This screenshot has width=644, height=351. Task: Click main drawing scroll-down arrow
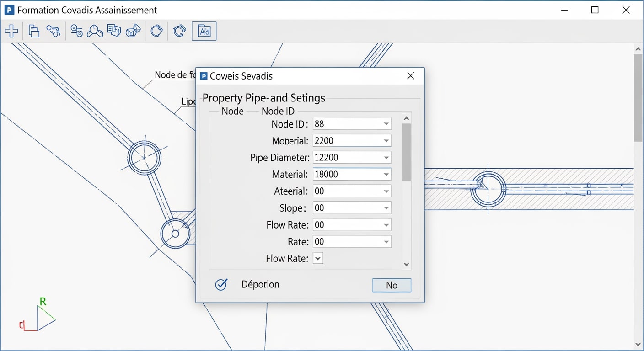click(639, 345)
